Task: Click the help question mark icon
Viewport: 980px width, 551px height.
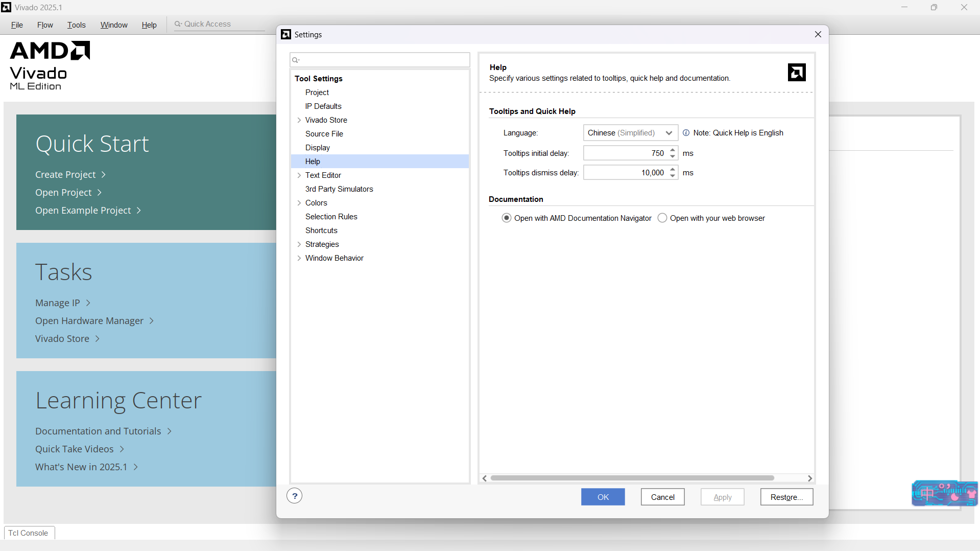Action: point(295,496)
